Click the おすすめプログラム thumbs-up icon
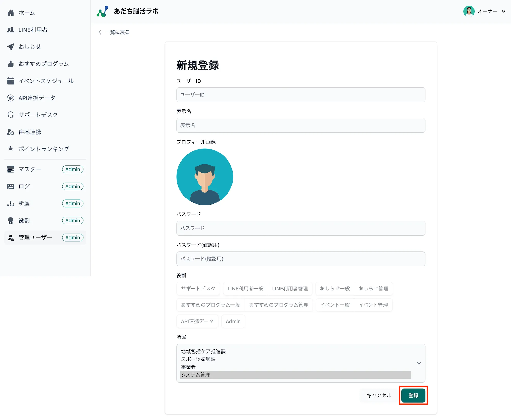This screenshot has width=511, height=420. click(x=10, y=64)
